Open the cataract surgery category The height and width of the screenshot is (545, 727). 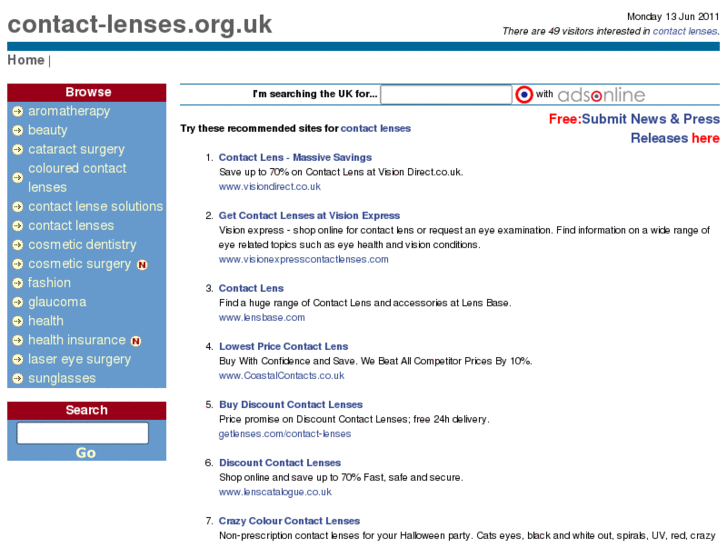click(77, 149)
